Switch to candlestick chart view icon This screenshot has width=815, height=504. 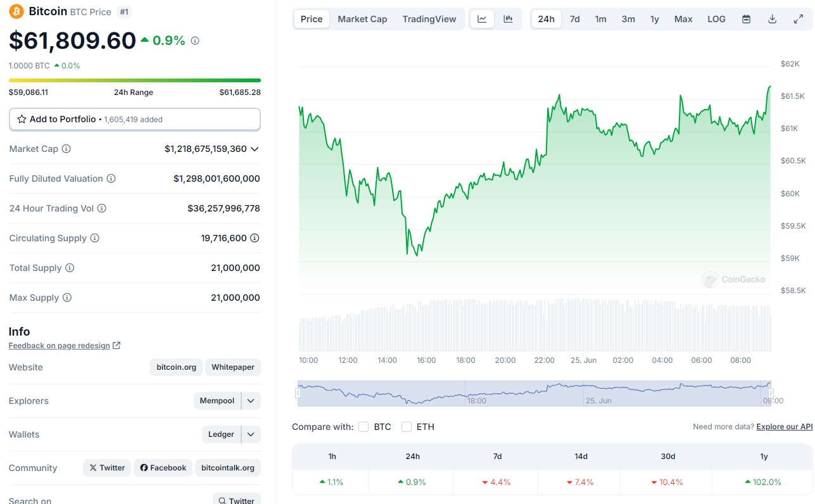(x=508, y=19)
